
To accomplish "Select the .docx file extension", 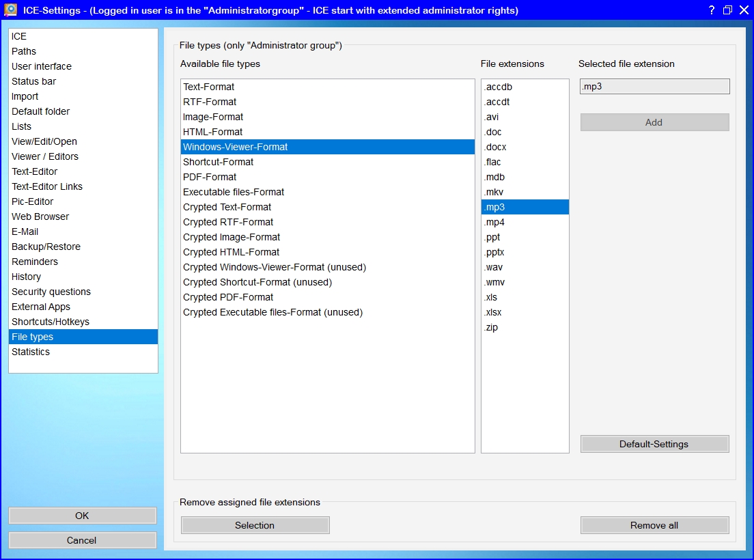I will [496, 147].
